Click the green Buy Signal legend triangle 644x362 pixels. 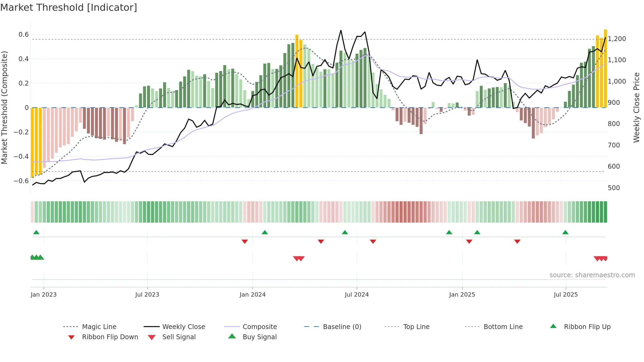point(232,336)
